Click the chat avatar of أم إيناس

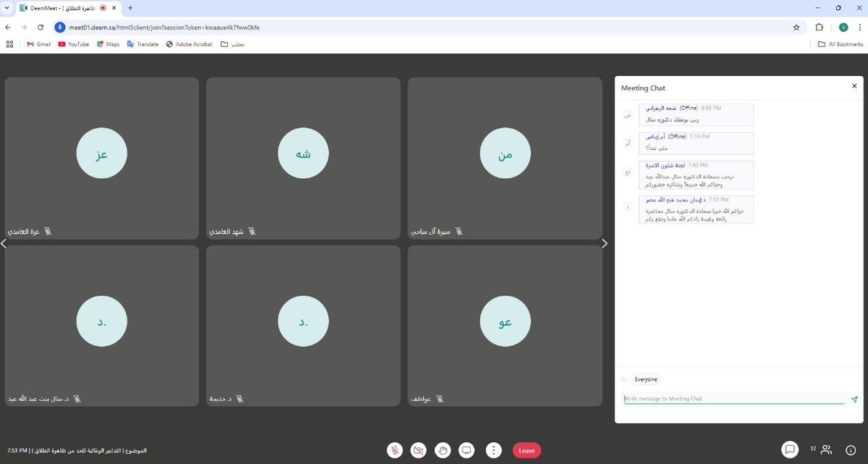628,143
